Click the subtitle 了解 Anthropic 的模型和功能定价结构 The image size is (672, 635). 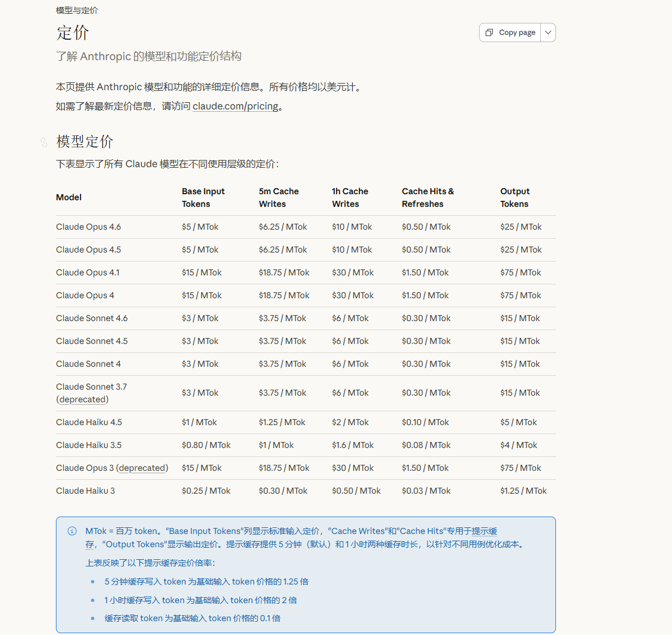pos(148,56)
